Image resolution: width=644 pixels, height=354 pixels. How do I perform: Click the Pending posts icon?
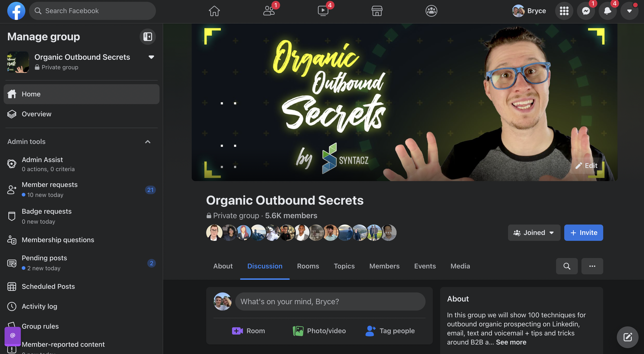(12, 263)
